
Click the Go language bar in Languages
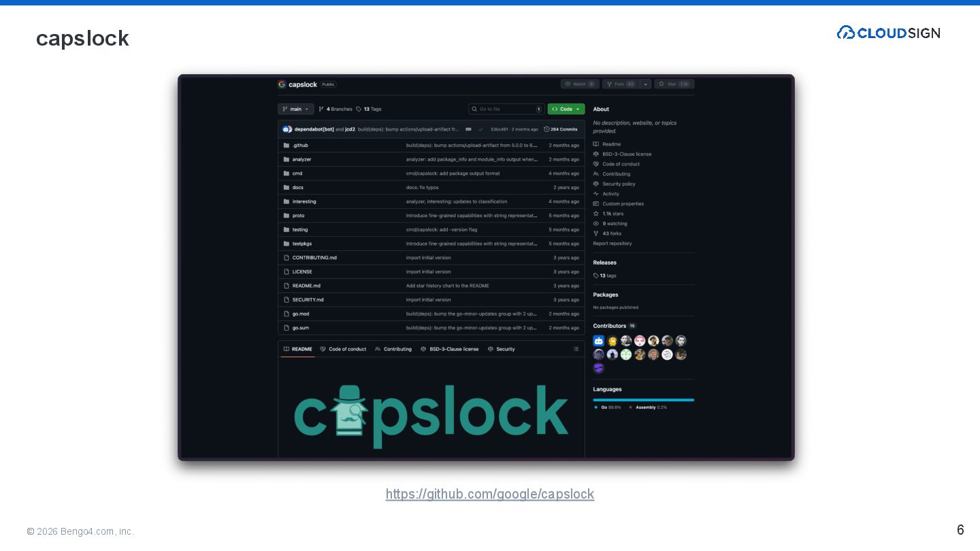coord(643,400)
